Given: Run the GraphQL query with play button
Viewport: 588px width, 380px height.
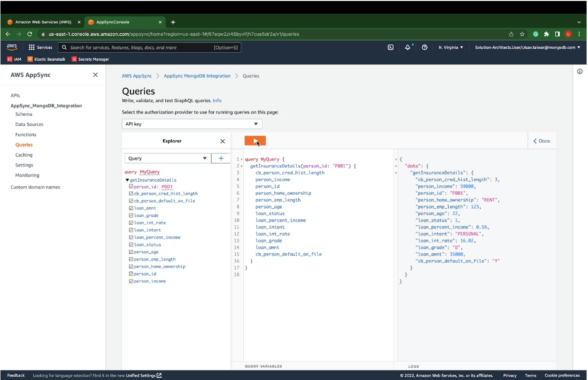Looking at the screenshot, I should (255, 141).
